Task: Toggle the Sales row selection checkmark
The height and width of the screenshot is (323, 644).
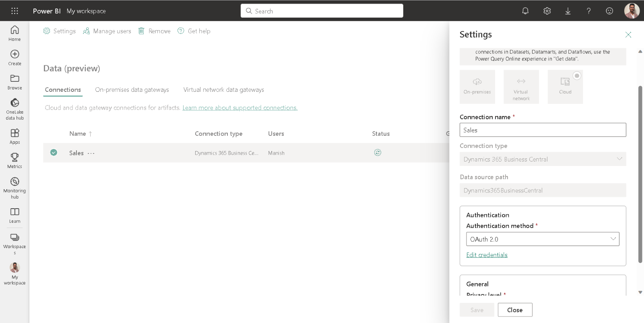Action: pyautogui.click(x=54, y=153)
